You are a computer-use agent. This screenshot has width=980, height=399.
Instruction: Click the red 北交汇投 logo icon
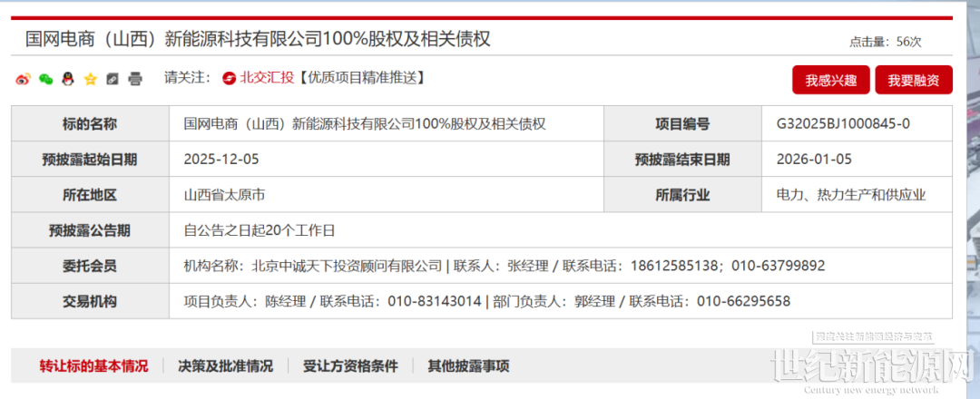click(230, 78)
